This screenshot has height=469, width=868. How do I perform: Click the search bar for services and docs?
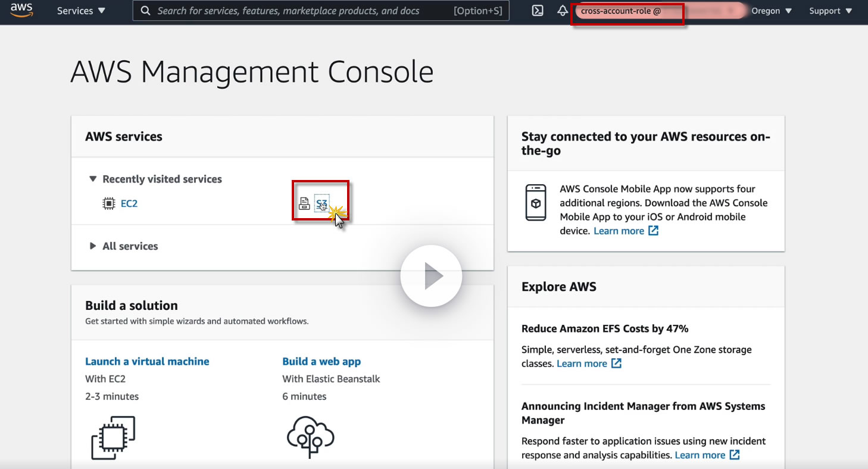[x=321, y=11]
